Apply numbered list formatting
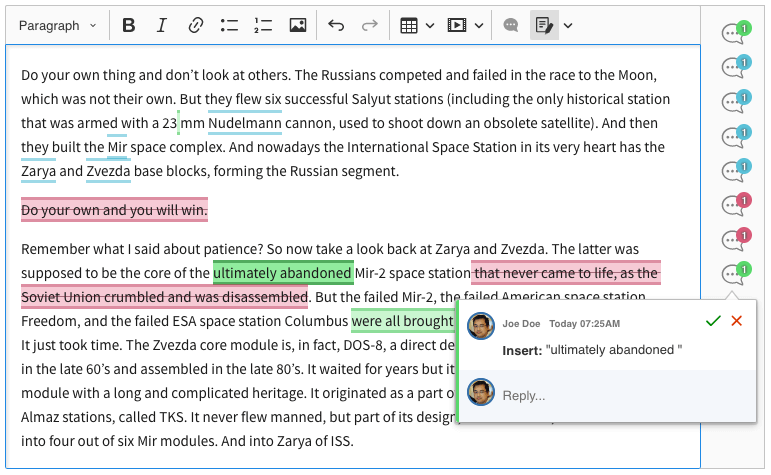Viewport: 771px width, 475px height. pos(263,25)
